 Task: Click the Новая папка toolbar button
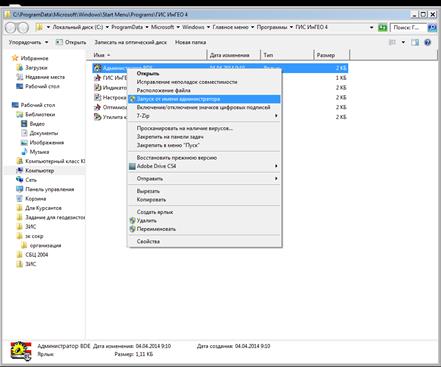point(190,42)
